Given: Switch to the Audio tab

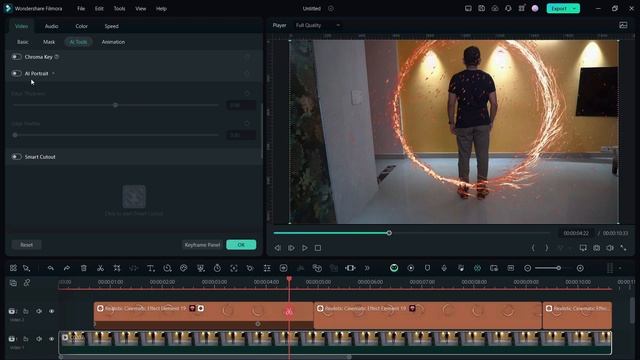Looking at the screenshot, I should click(x=51, y=26).
